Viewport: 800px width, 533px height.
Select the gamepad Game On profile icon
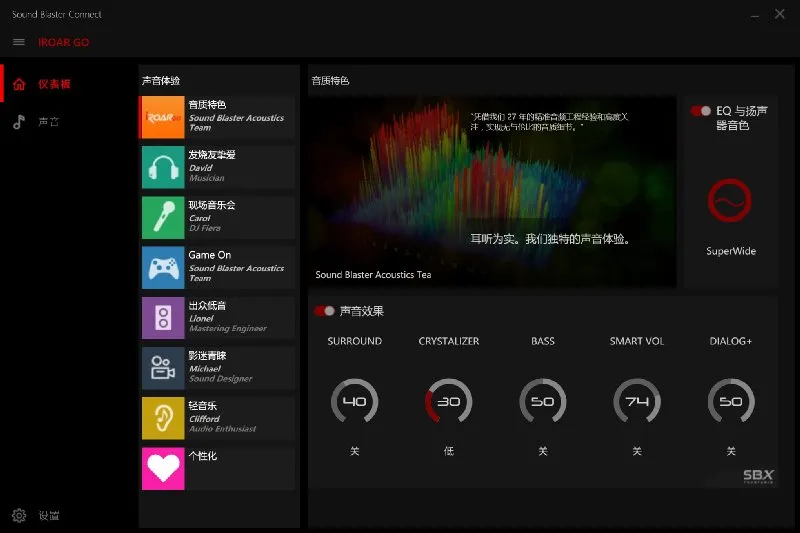[x=163, y=268]
